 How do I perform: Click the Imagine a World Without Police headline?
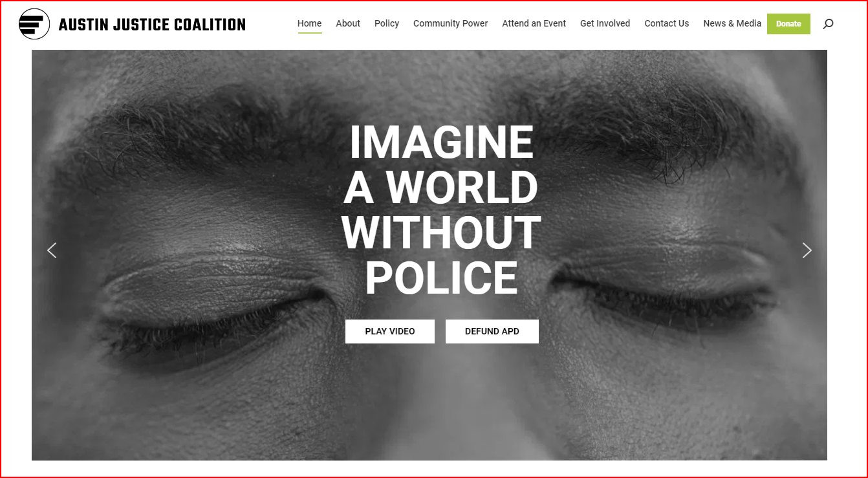(442, 210)
